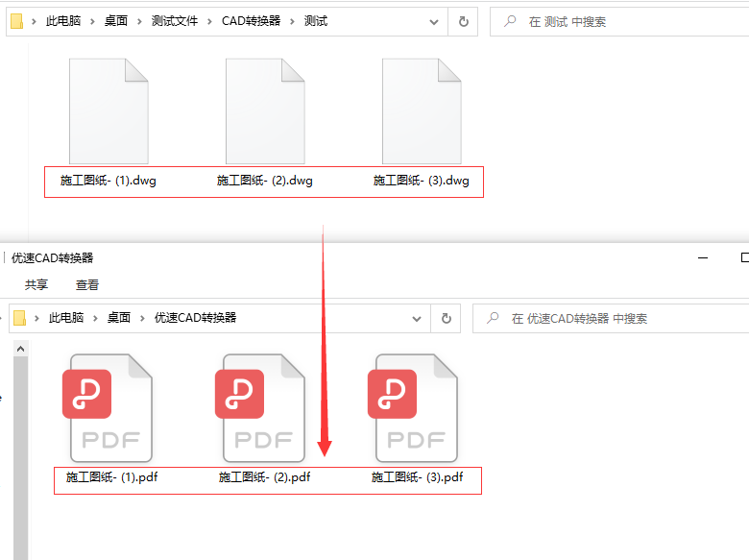Click the 施工图纸- (1).dwg filename label
The image size is (749, 560).
[109, 181]
